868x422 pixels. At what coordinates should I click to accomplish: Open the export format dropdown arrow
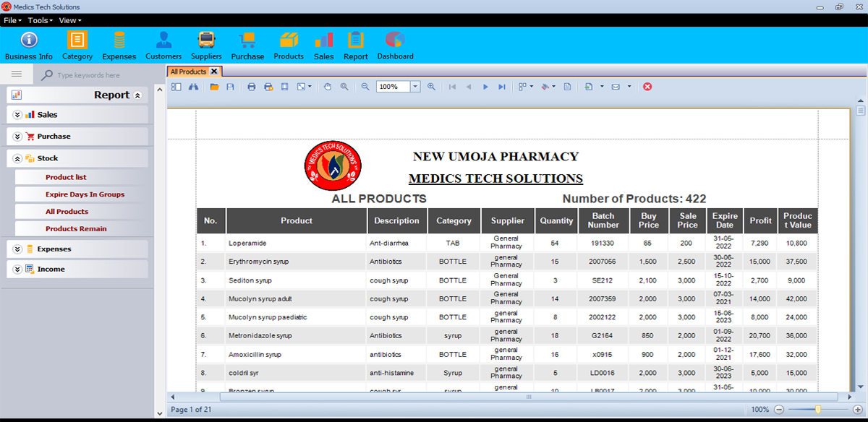point(602,87)
